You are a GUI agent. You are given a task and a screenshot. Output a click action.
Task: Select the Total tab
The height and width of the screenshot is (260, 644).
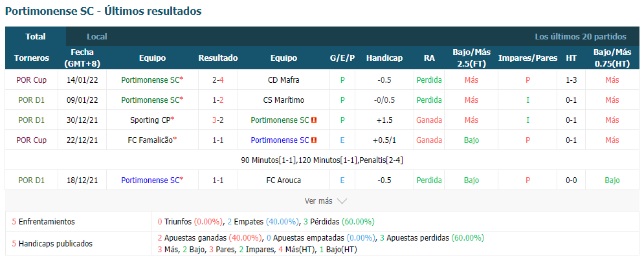click(x=36, y=36)
